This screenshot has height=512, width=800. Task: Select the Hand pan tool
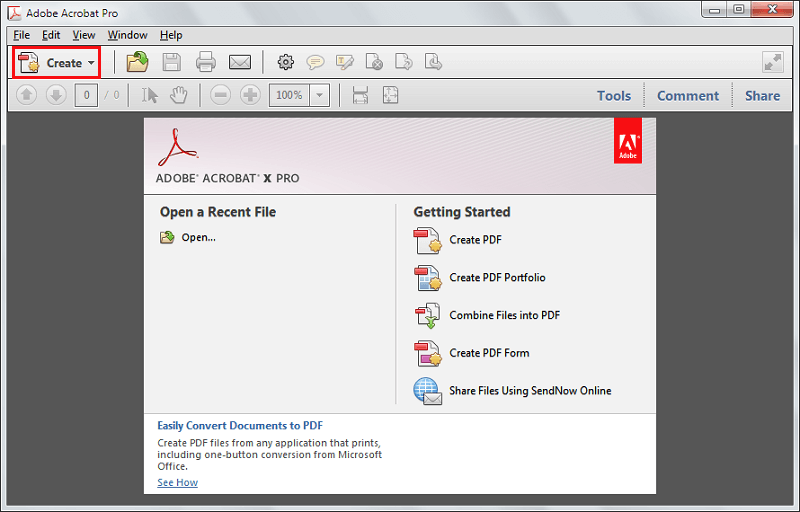point(179,95)
